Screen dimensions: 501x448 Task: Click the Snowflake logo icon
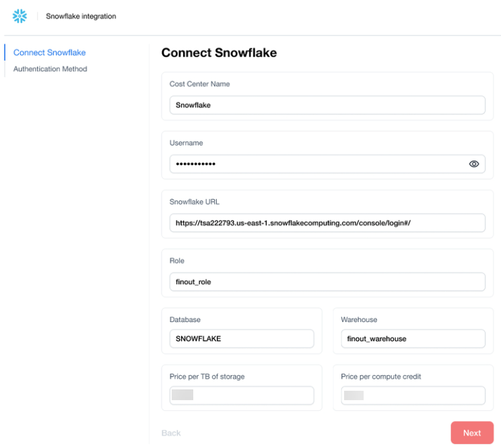click(20, 16)
